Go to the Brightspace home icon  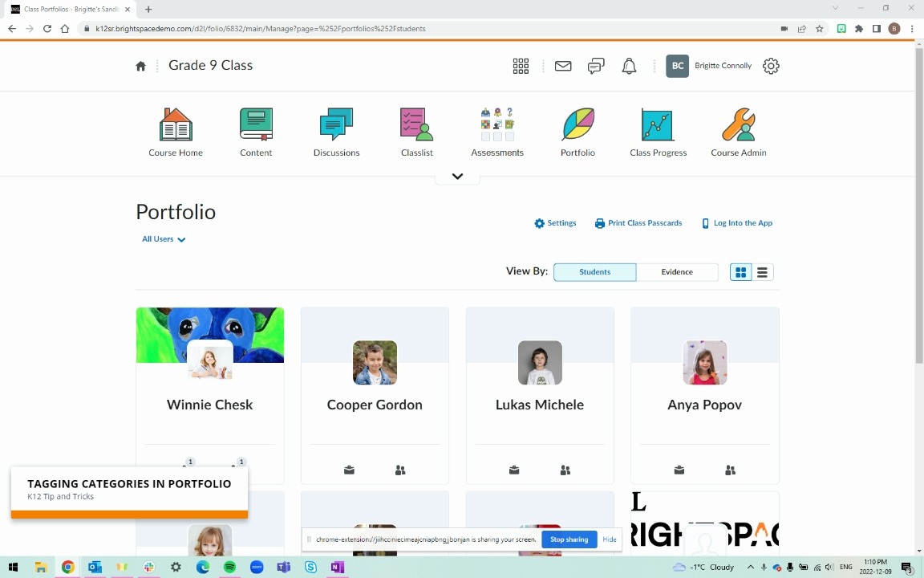point(141,66)
